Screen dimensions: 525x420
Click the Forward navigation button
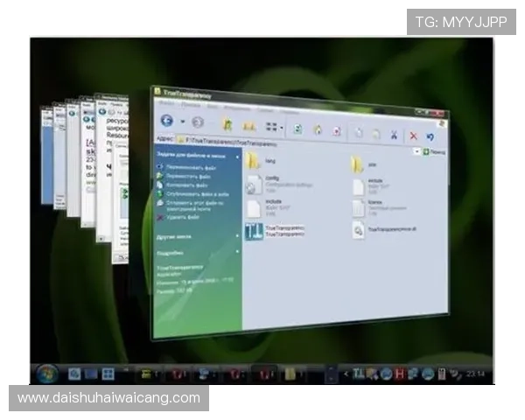[x=198, y=123]
